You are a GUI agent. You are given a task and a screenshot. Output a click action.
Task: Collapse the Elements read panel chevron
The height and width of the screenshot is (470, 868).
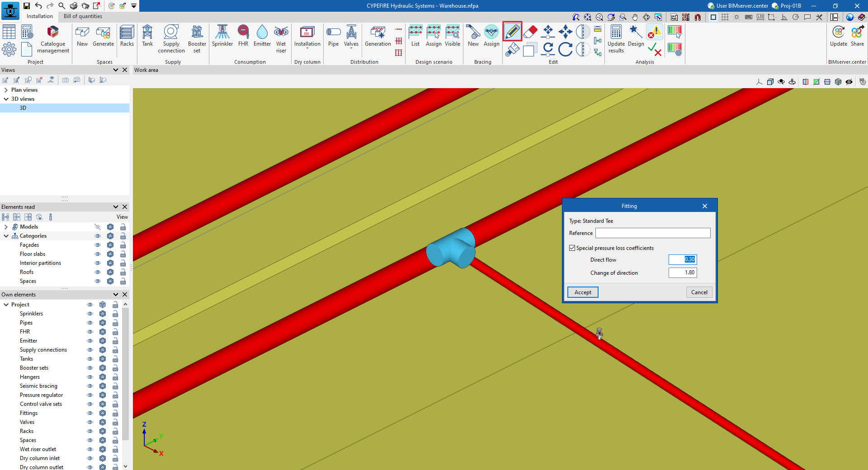[x=116, y=207]
